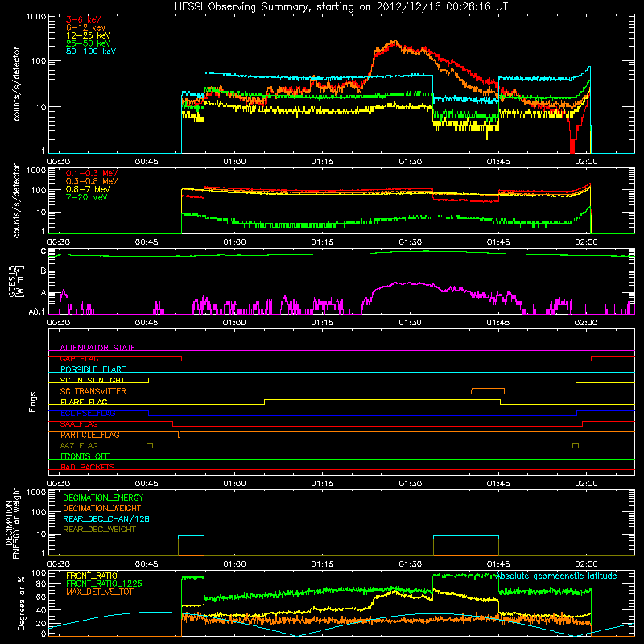Select the DECIMATION_ENERGY legend label
This screenshot has width=644, height=644.
[103, 497]
